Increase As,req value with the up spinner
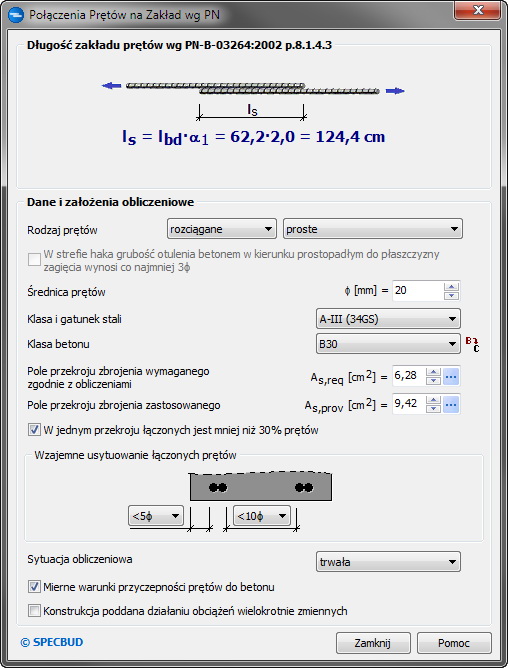 tap(433, 372)
